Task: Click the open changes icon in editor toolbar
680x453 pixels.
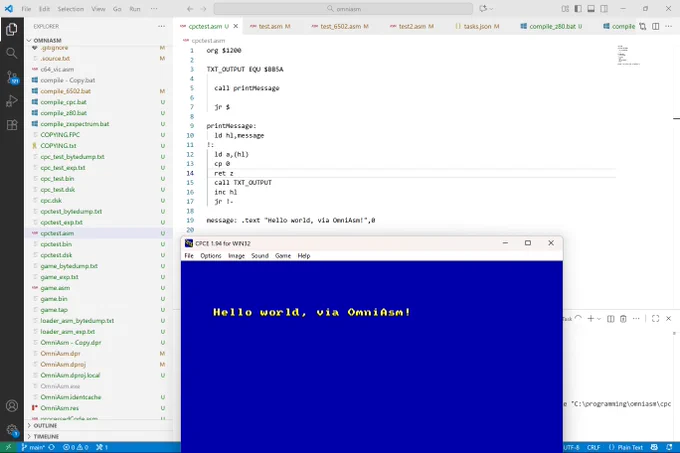Action: click(x=643, y=26)
